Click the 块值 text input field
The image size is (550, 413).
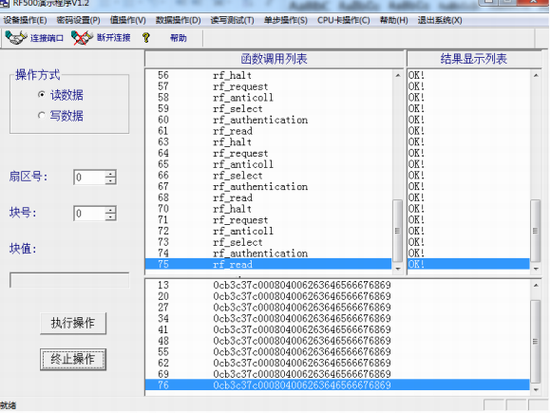pos(69,280)
